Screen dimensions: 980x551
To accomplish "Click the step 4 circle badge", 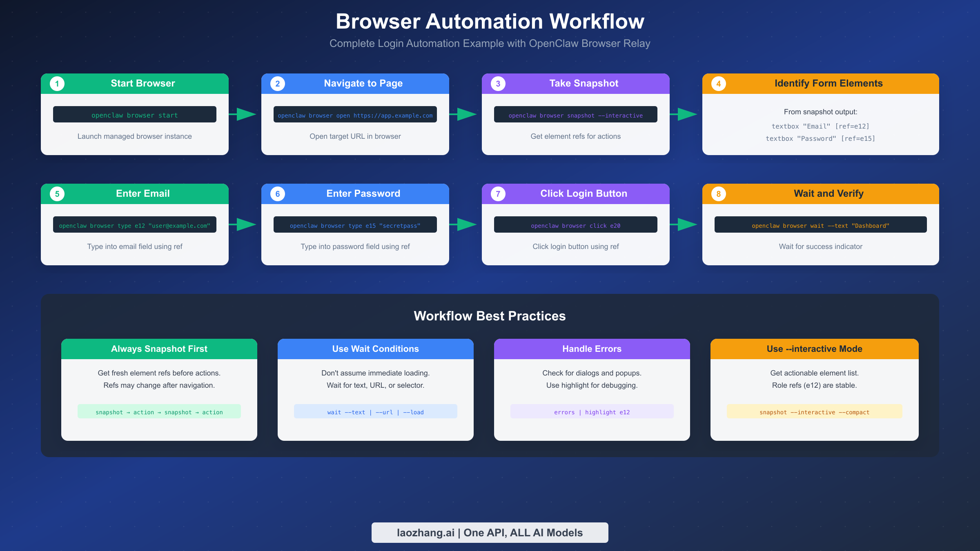I will point(719,83).
